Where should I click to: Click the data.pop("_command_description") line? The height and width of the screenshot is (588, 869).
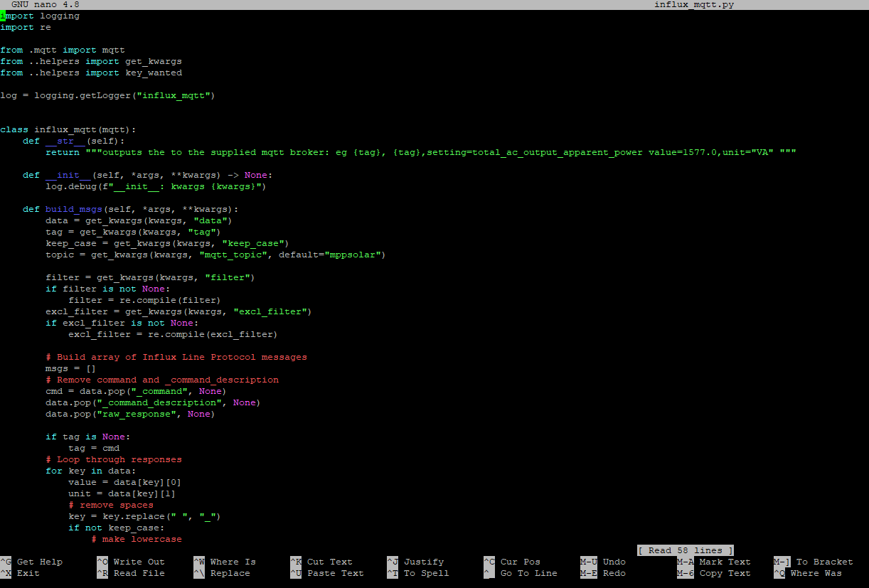pyautogui.click(x=154, y=402)
